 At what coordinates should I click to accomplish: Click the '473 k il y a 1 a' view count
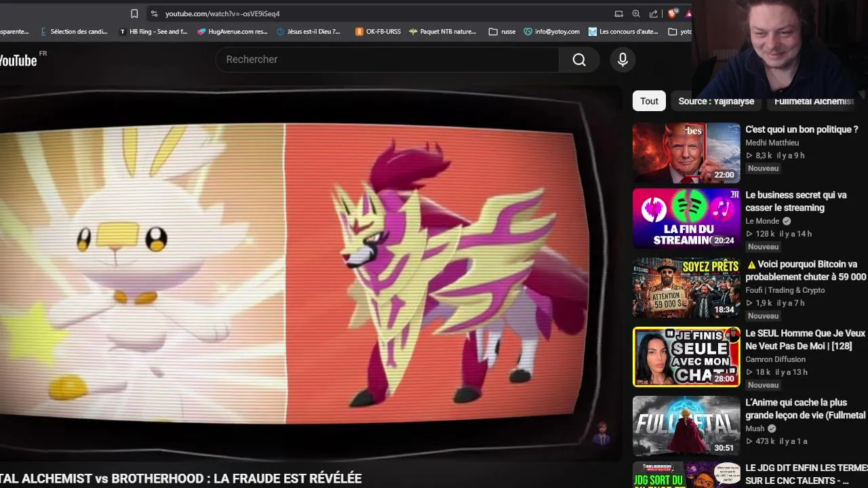776,441
